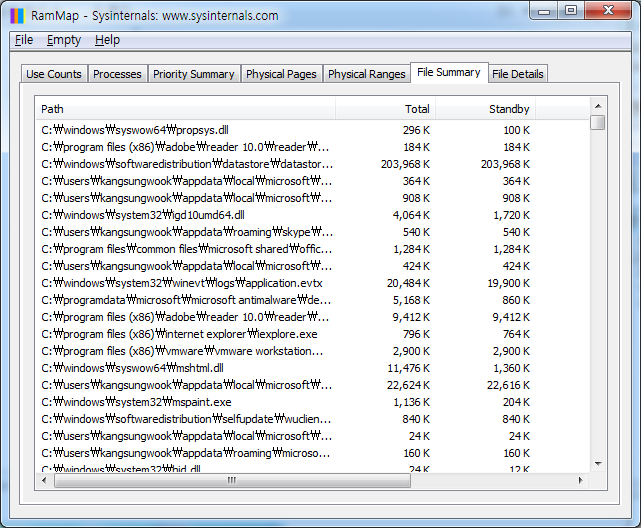The width and height of the screenshot is (641, 528).
Task: Sort by the Standby column header
Action: [485, 109]
